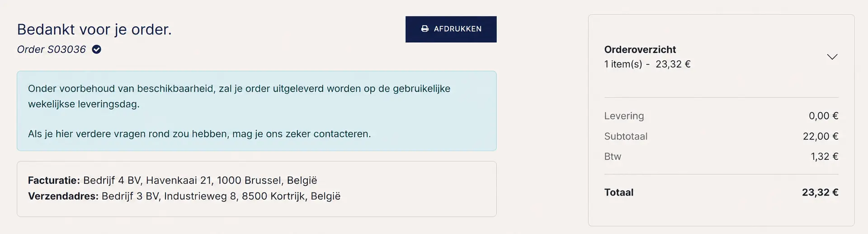Click the Levering cost row
Screen dimensions: 868x234
pyautogui.click(x=721, y=116)
